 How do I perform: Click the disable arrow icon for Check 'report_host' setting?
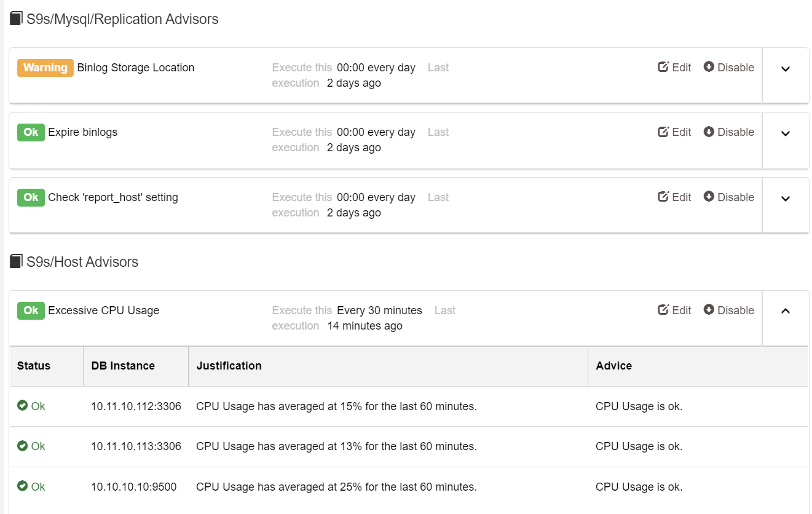point(709,197)
